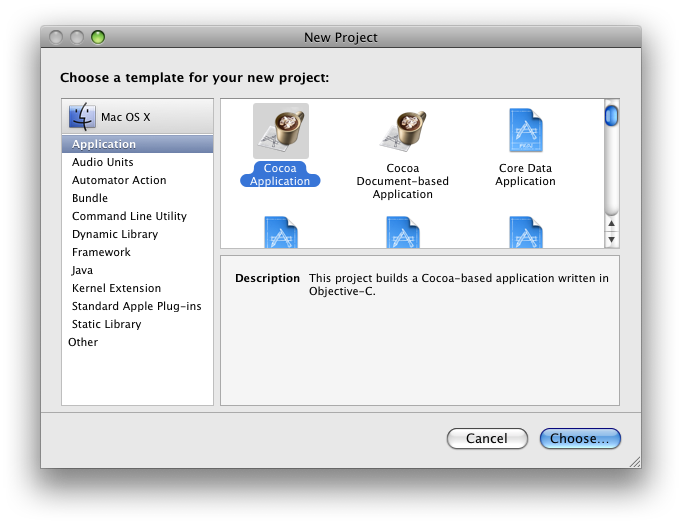682x524 pixels.
Task: Select Framework category
Action: [x=137, y=252]
